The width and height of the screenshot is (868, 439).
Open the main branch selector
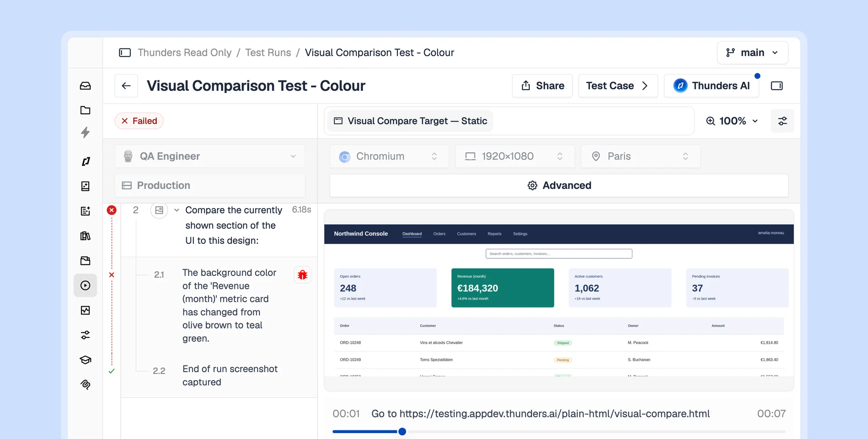coord(753,53)
